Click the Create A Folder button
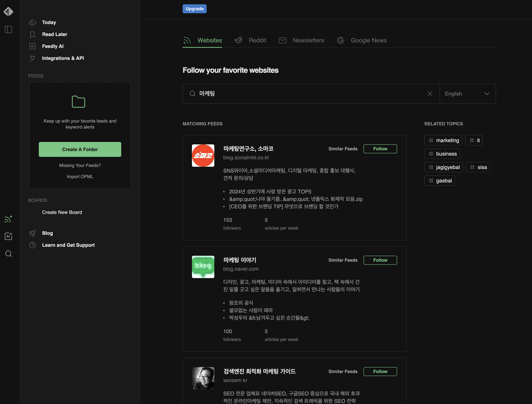The width and height of the screenshot is (532, 404). (80, 149)
